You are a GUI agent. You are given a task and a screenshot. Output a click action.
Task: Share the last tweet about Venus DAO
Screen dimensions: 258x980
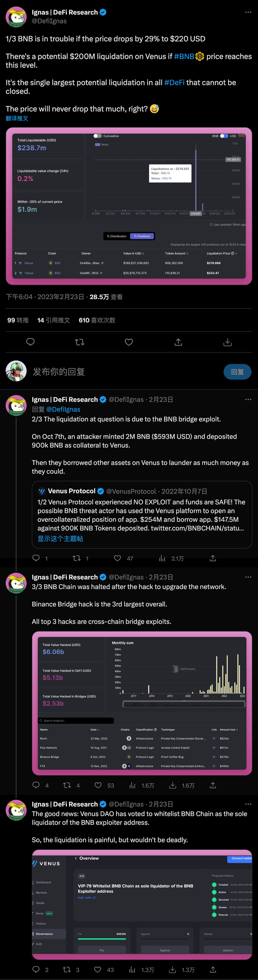click(x=213, y=970)
